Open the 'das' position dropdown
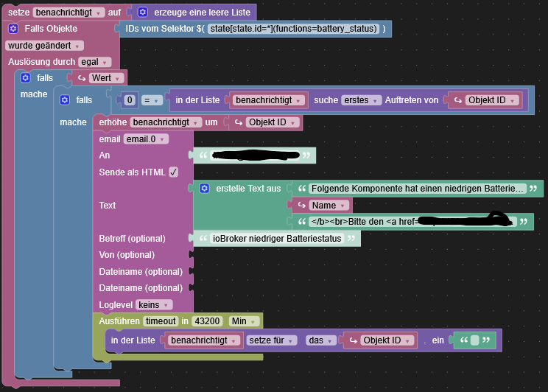This screenshot has height=392, width=548. pyautogui.click(x=321, y=340)
